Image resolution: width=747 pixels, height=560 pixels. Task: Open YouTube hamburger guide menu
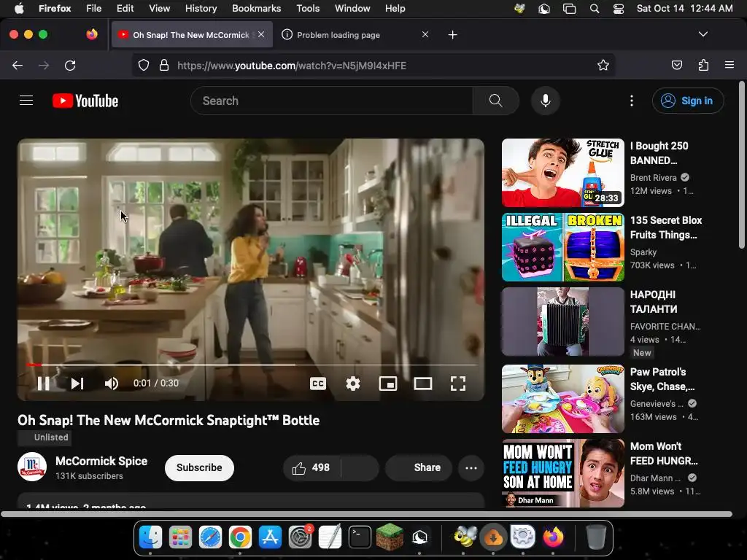(26, 101)
